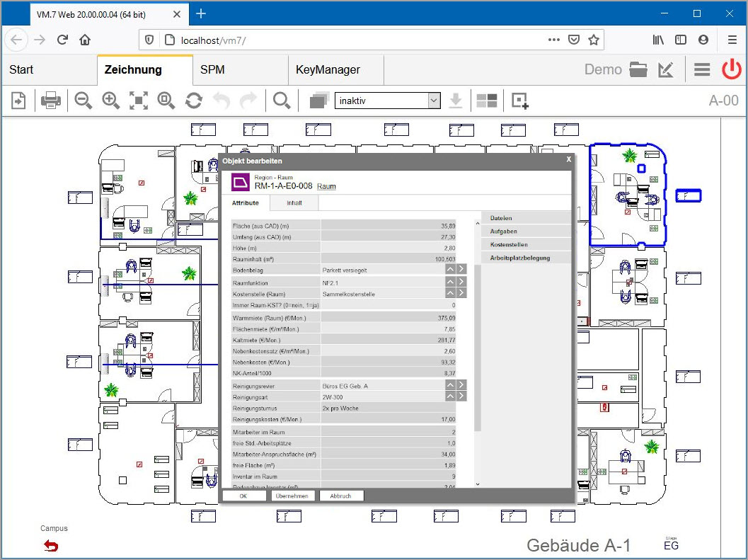
Task: Open Reinigungsrevier selector up arrow
Action: tap(450, 385)
